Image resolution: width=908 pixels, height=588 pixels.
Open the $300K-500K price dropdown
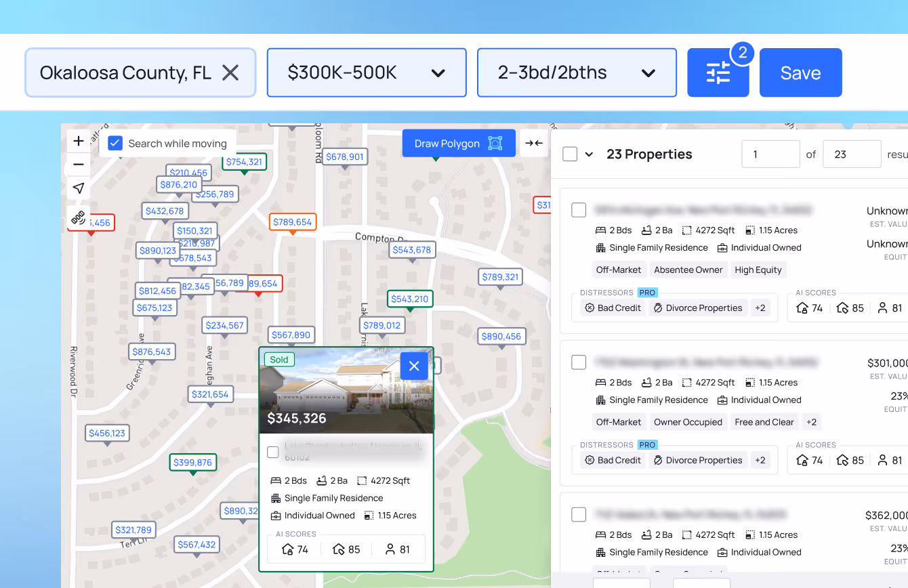point(367,72)
